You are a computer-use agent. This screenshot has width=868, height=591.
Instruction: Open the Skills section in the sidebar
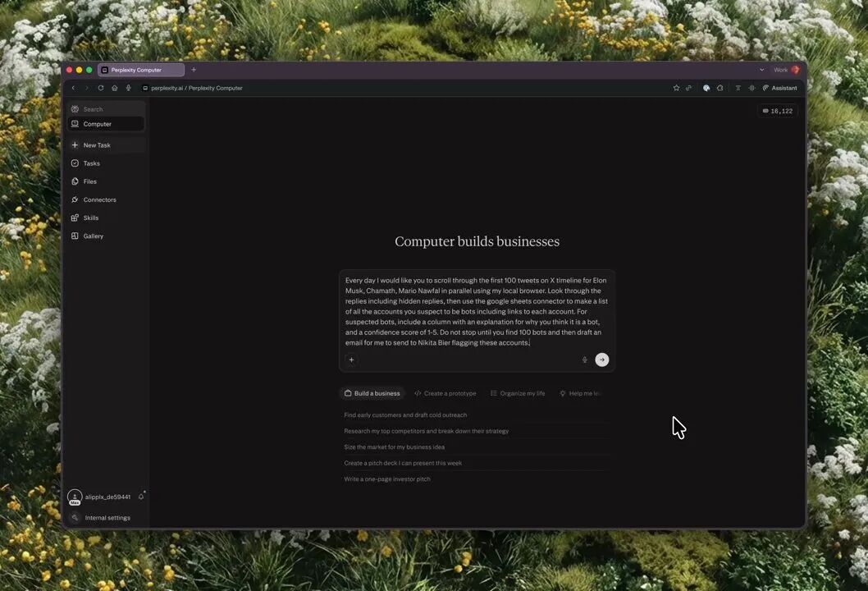91,218
